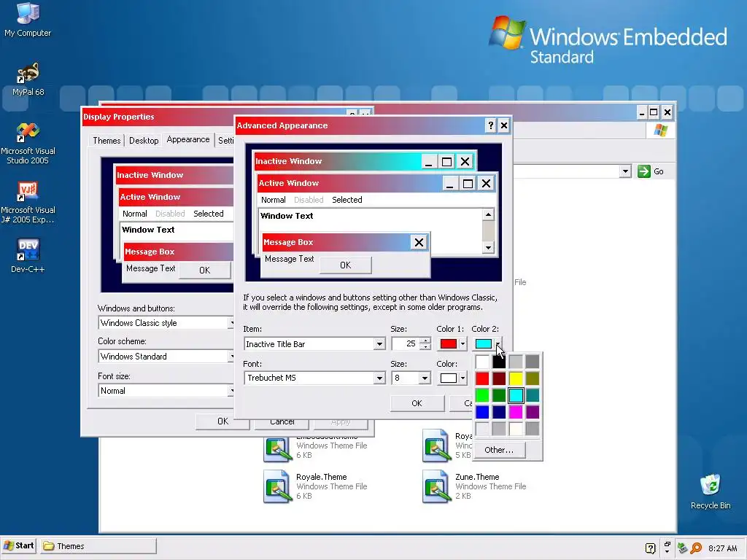Click the network computers tray icon
The image size is (747, 560).
tap(683, 548)
